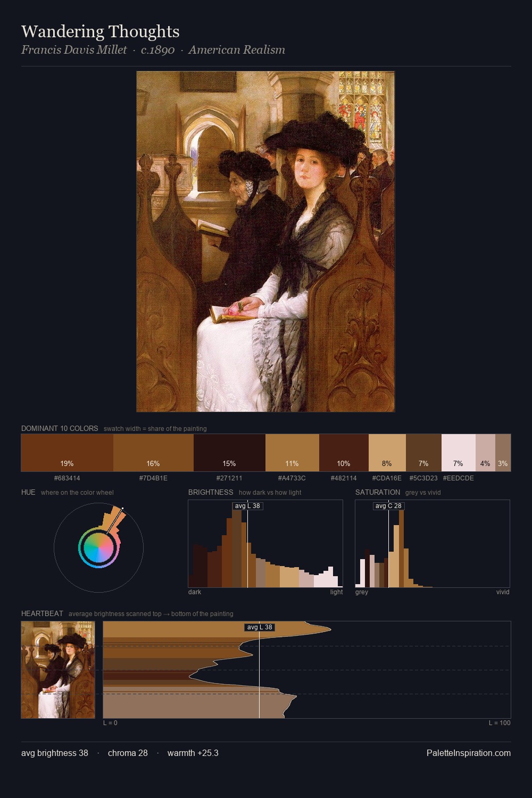Click the 'Wandering Thoughts' title
Viewport: 532px width, 798px height.
(x=101, y=31)
